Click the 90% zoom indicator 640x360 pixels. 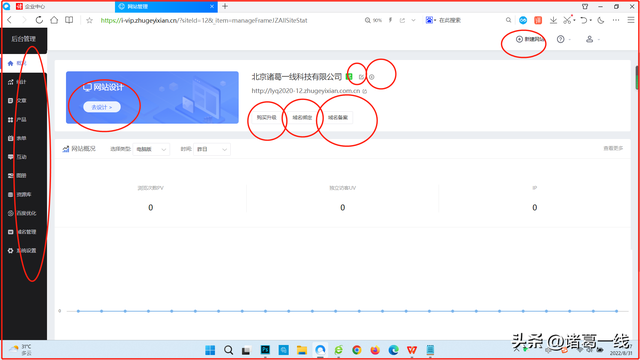click(x=373, y=20)
